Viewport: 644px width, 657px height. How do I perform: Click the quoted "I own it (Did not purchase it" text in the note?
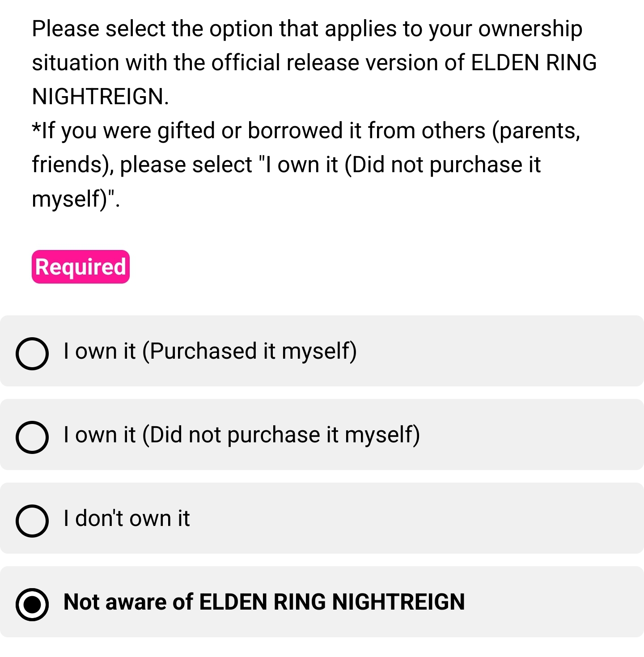tap(400, 165)
